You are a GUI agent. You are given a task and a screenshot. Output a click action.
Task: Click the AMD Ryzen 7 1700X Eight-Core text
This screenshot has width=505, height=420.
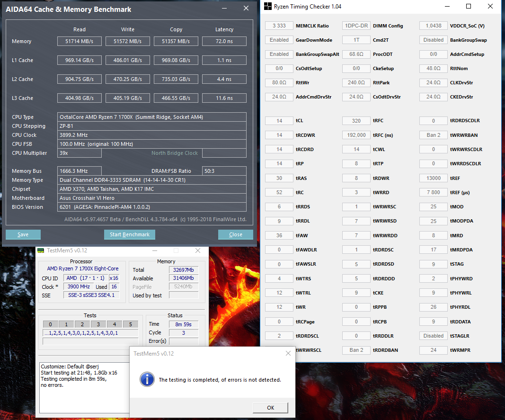83,268
